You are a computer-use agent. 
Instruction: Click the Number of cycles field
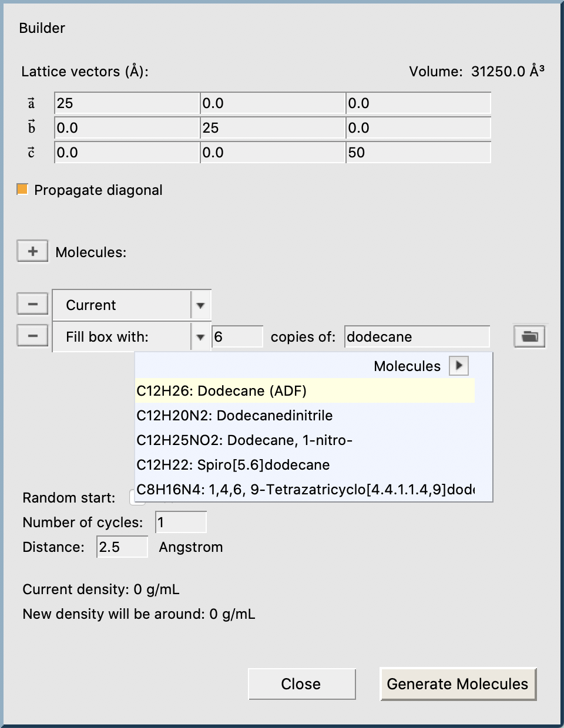[180, 521]
